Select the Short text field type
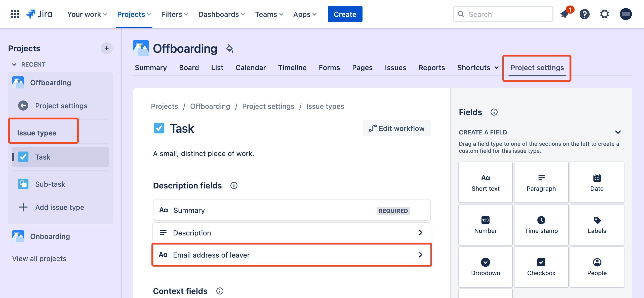Screen dimensions: 644x298 click(486, 182)
